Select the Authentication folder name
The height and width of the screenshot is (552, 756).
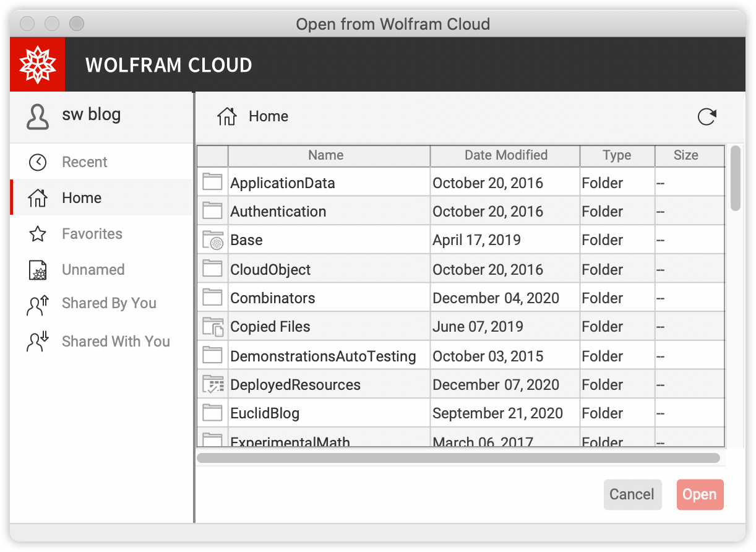coord(278,212)
